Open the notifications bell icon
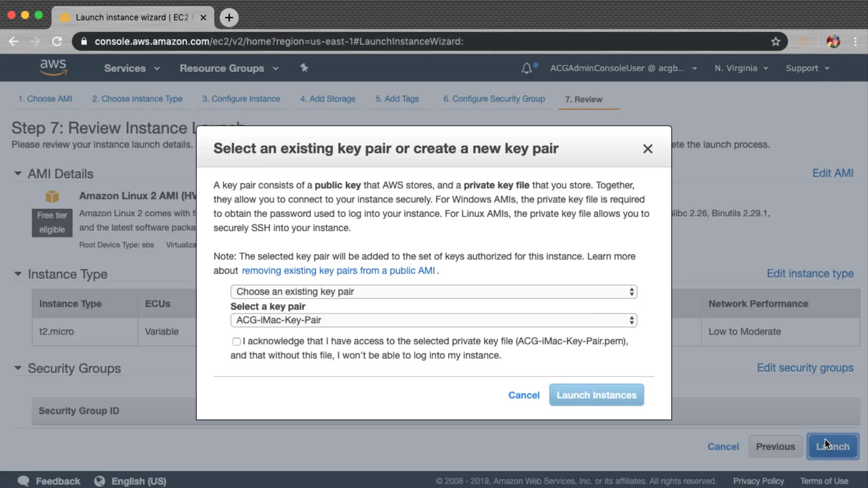 coord(527,68)
